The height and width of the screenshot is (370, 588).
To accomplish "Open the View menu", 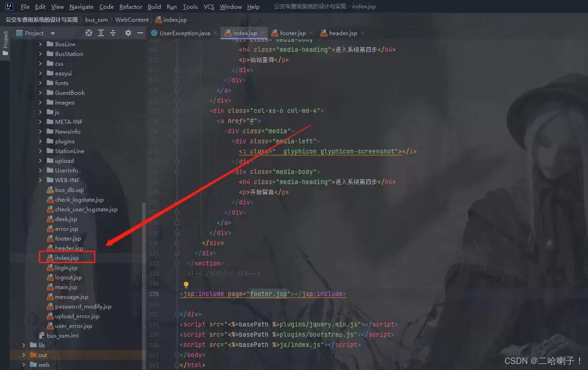I will click(x=57, y=7).
